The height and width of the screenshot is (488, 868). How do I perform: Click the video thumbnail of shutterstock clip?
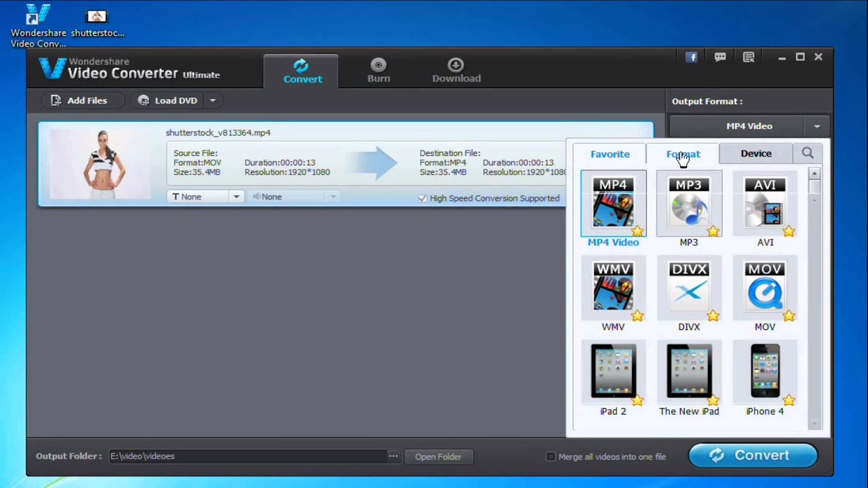(x=100, y=165)
